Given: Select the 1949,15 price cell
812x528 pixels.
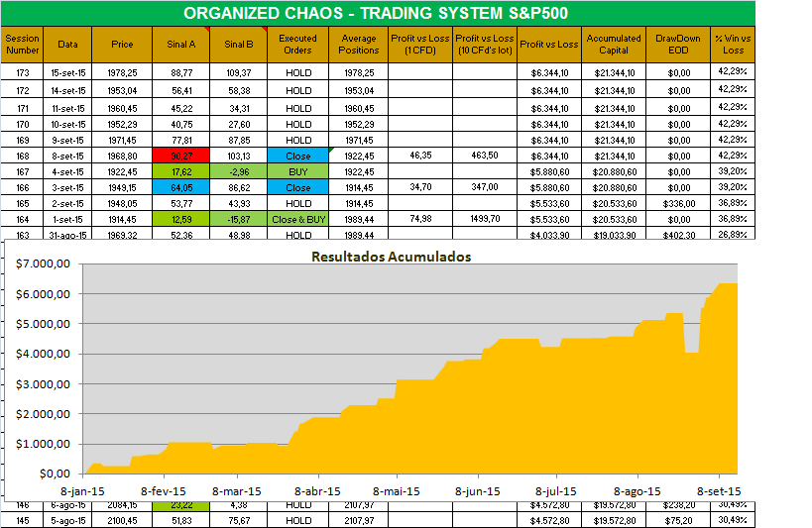Looking at the screenshot, I should tap(122, 187).
